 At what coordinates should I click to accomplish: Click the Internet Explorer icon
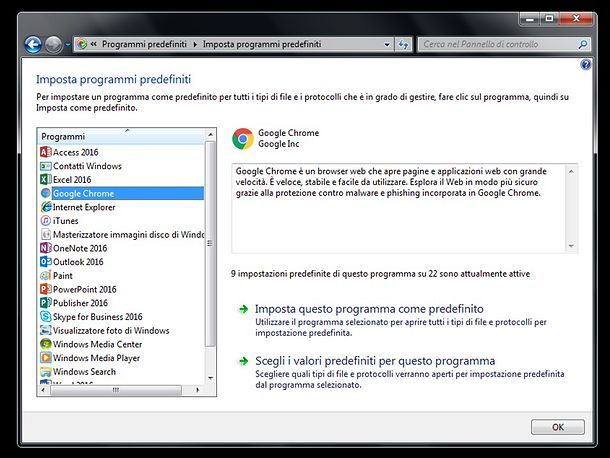point(46,207)
